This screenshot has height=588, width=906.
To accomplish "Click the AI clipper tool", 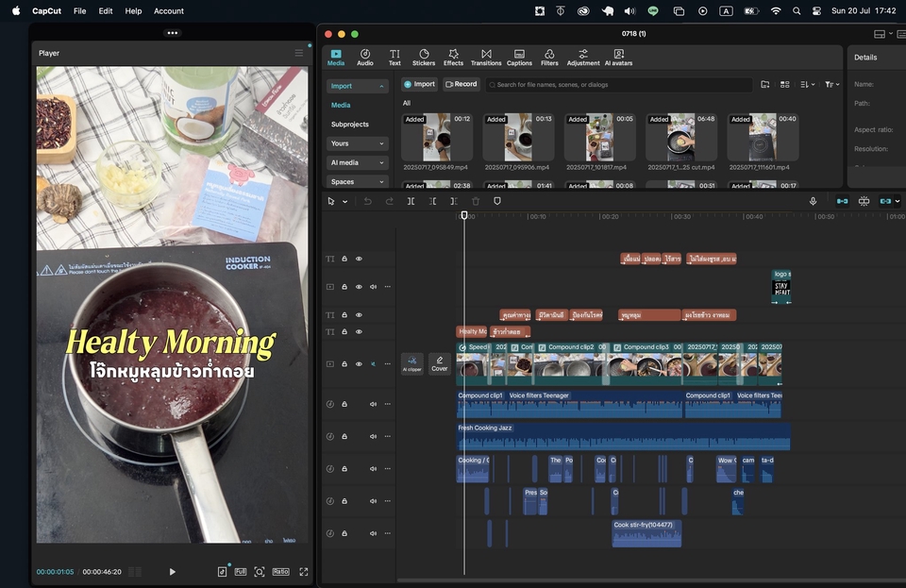I will (x=412, y=363).
